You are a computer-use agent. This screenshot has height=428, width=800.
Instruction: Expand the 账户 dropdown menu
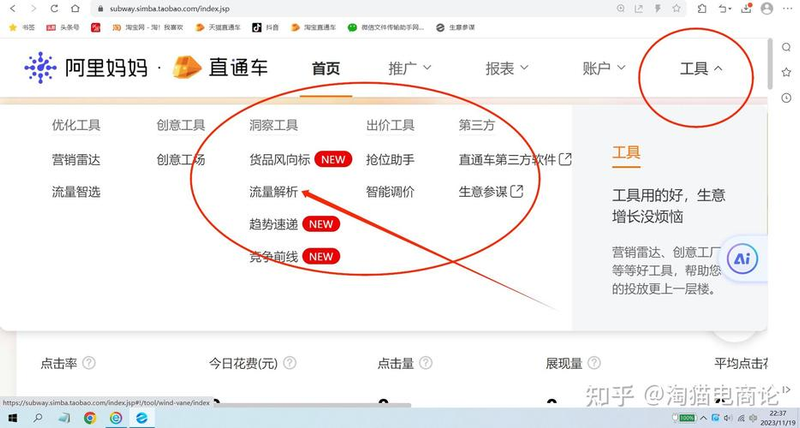point(603,69)
